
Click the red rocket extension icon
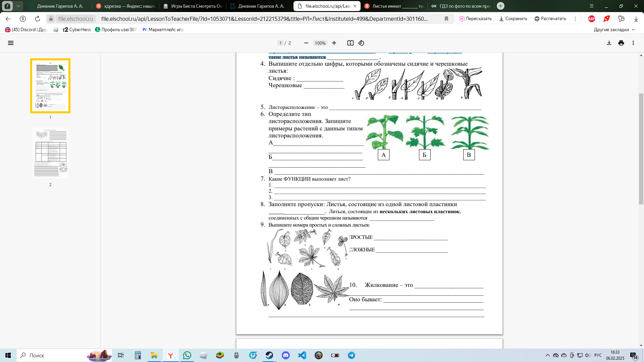[x=606, y=19]
